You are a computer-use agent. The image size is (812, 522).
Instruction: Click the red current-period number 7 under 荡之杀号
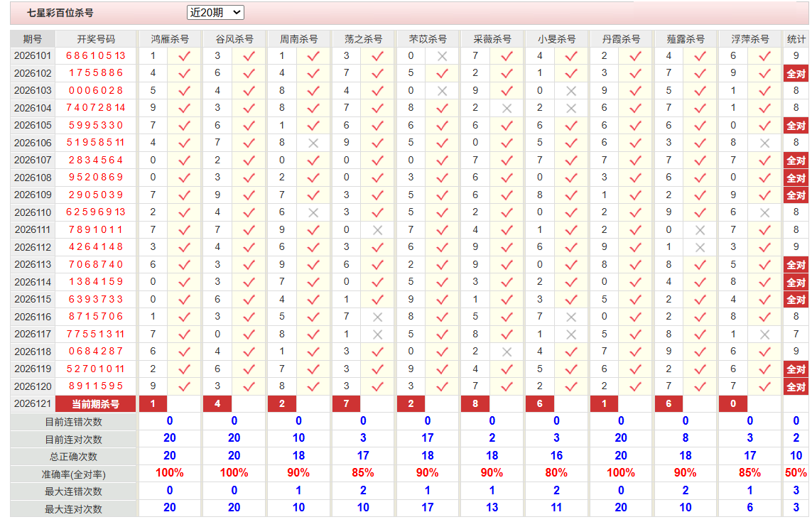point(347,404)
